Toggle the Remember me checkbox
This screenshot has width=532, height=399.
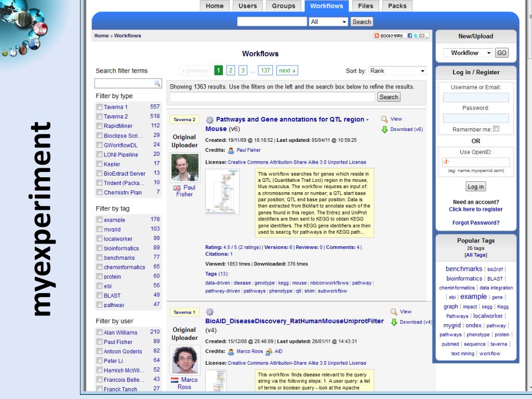[496, 129]
